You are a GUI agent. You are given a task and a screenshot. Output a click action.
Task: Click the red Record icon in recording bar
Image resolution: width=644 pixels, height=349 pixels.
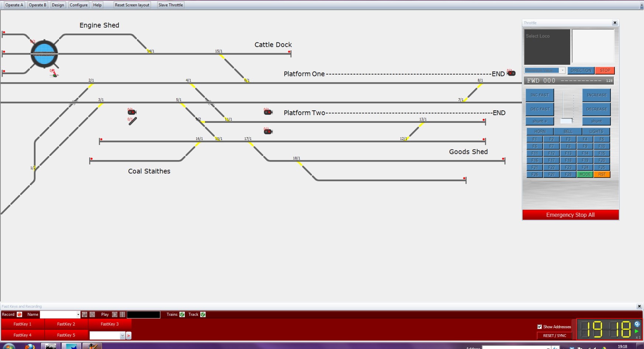pos(19,314)
